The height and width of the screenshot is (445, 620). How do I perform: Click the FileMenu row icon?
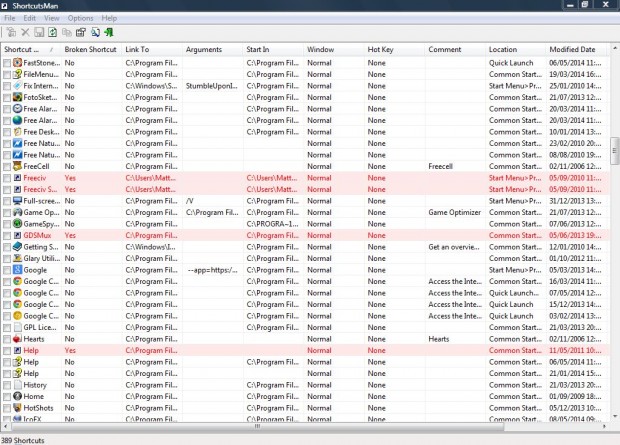pyautogui.click(x=17, y=74)
